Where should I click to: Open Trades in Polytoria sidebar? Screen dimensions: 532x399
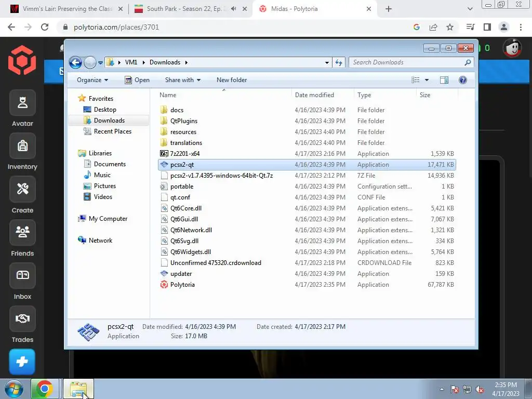tap(22, 318)
